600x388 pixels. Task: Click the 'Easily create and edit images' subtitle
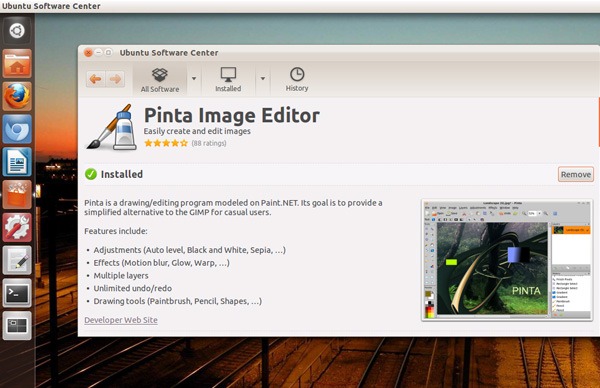(x=197, y=131)
